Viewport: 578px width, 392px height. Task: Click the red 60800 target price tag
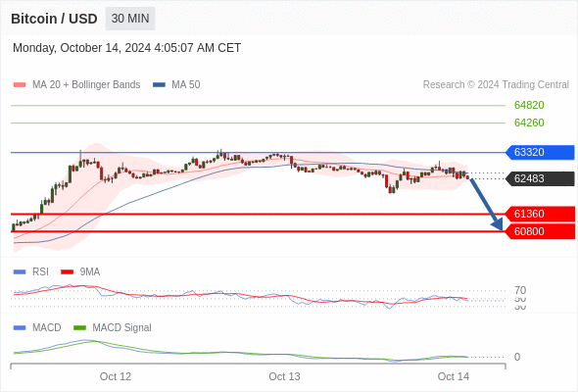(x=540, y=231)
